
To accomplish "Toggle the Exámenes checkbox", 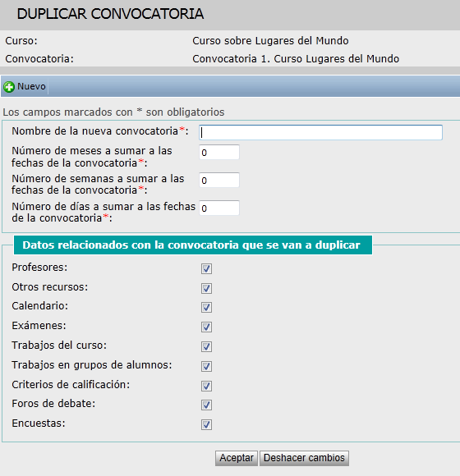I will [x=206, y=327].
